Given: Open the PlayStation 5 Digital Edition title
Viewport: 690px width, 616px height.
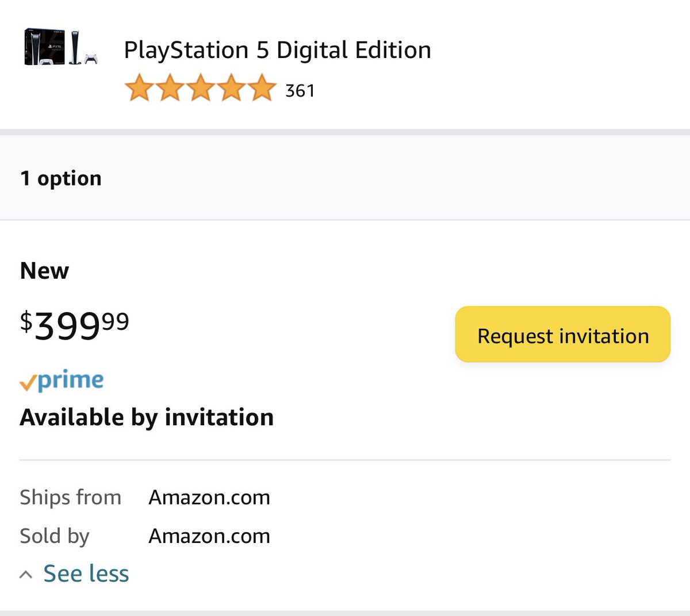Looking at the screenshot, I should 277,51.
